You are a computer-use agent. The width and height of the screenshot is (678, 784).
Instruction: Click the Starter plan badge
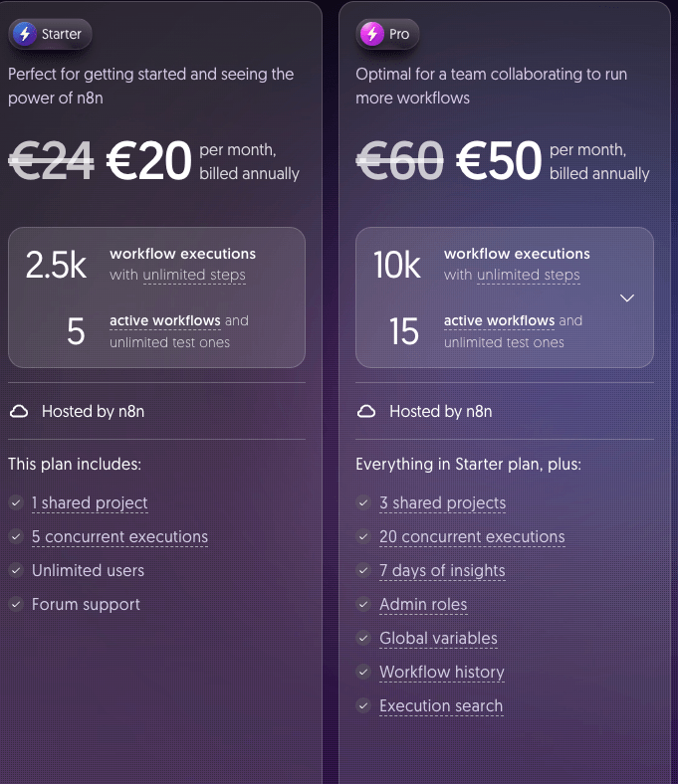(52, 34)
